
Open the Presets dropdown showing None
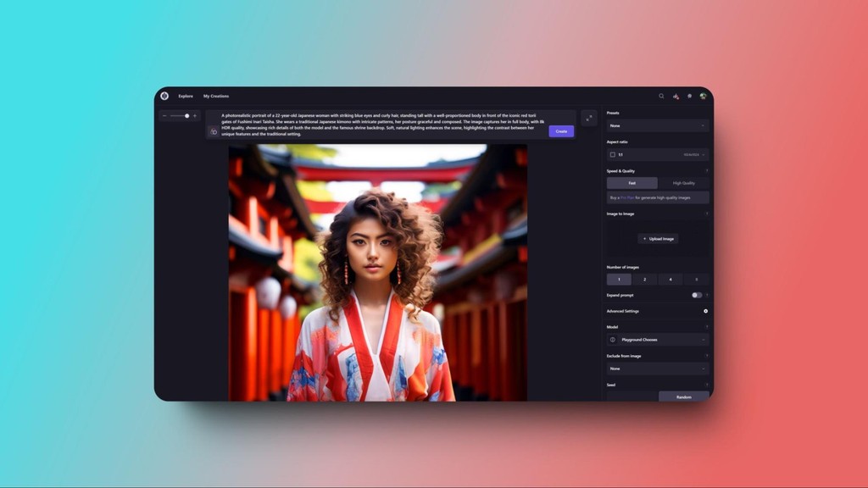(657, 125)
